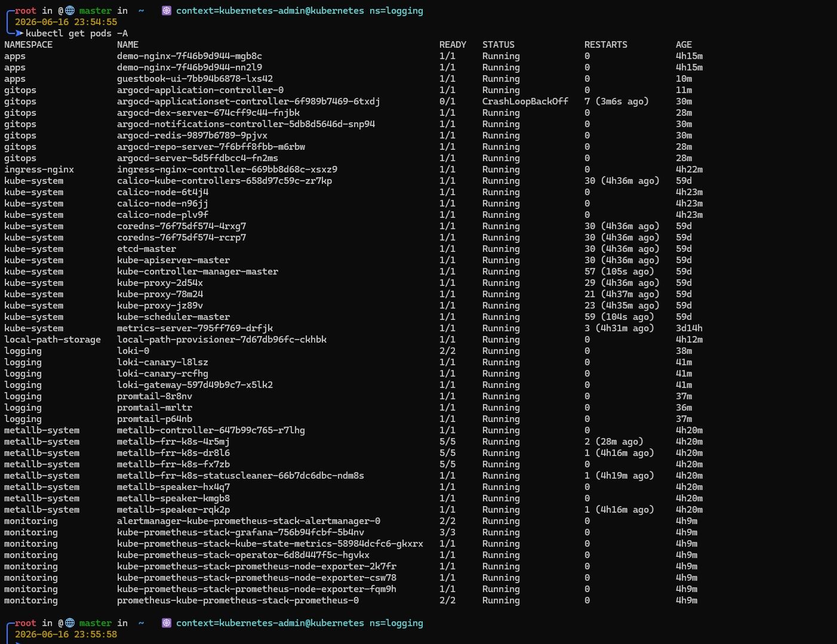The image size is (837, 644).
Task: Select the metrics-server pod name
Action: click(195, 328)
